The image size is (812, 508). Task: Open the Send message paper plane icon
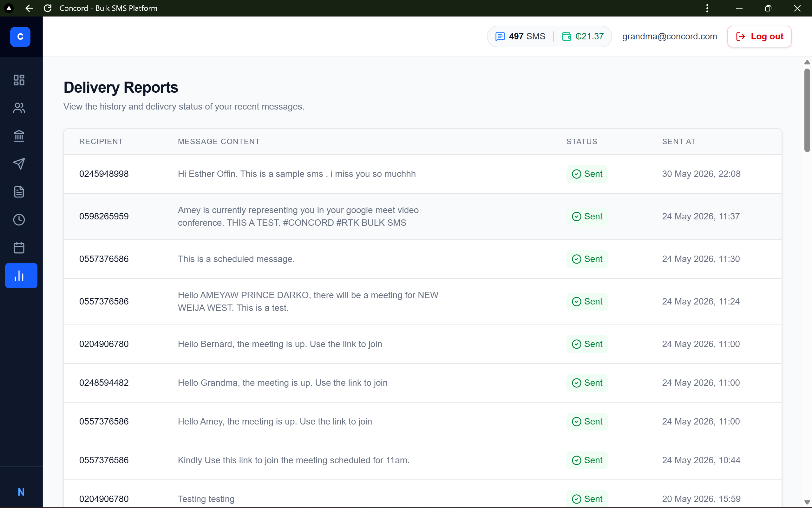coord(19,164)
